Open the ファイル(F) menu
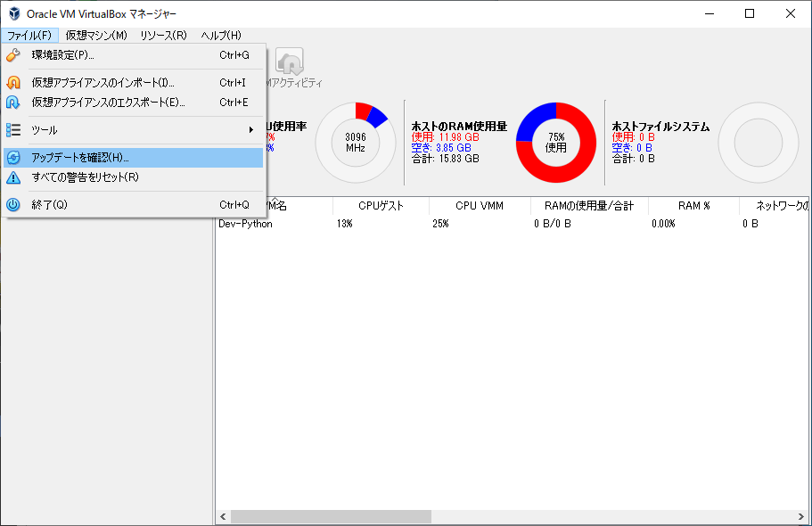Viewport: 812px width, 526px height. pyautogui.click(x=29, y=36)
